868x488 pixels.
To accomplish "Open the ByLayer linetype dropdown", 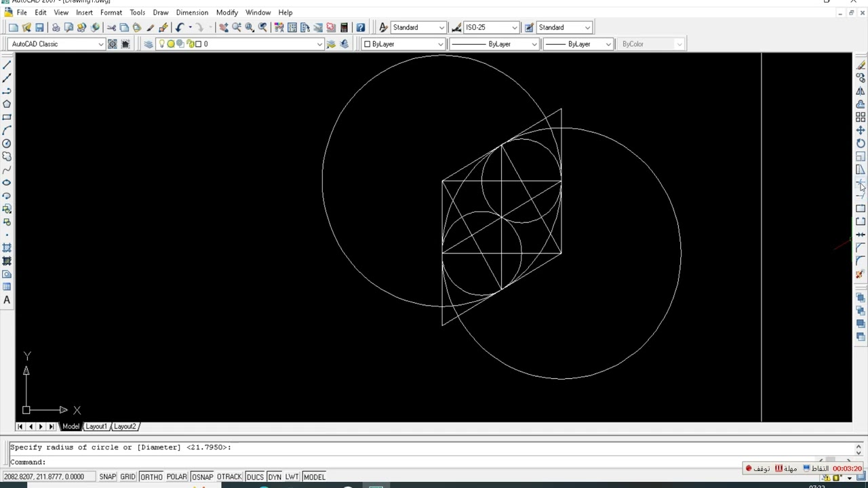I will (534, 44).
